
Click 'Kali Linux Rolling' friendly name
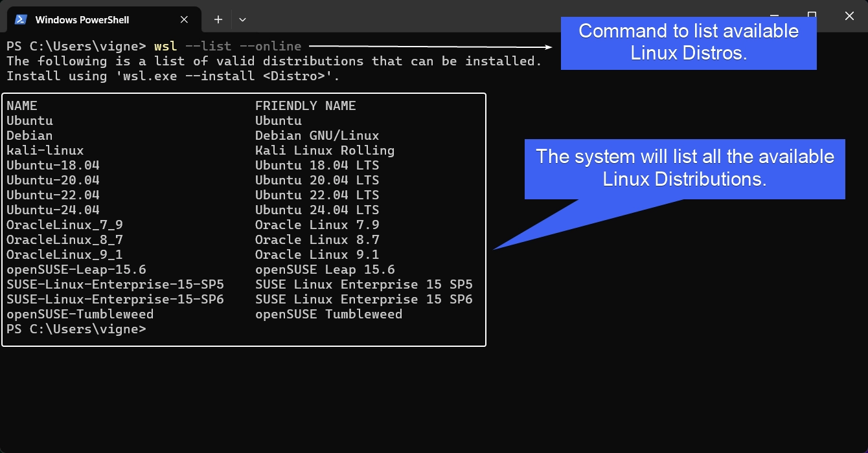pos(325,151)
